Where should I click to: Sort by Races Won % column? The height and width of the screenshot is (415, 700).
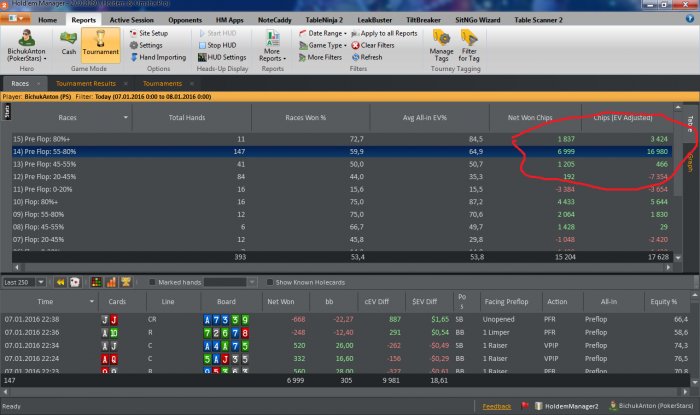tap(310, 117)
